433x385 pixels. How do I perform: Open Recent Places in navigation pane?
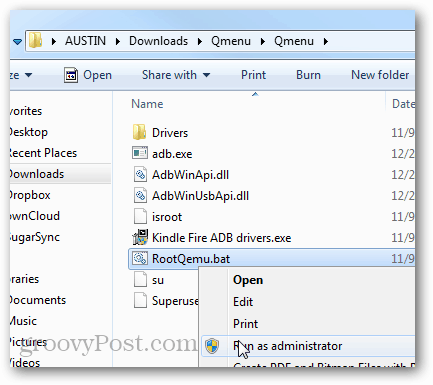point(43,153)
